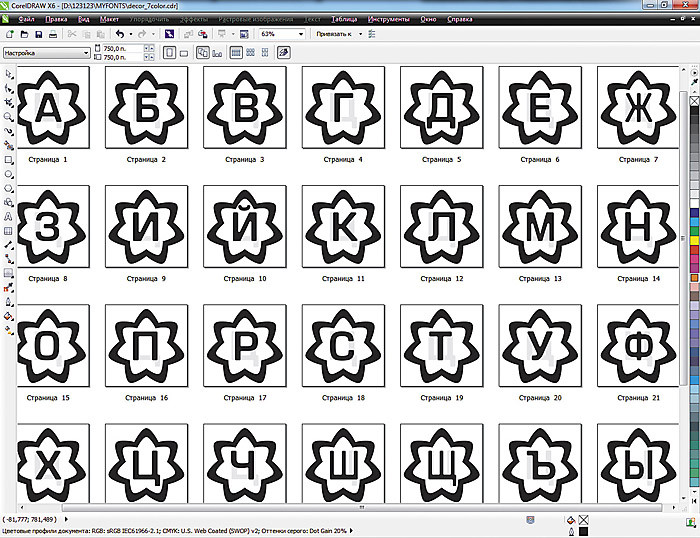Click the page width spinner arrows
The width and height of the screenshot is (700, 538).
[x=149, y=48]
